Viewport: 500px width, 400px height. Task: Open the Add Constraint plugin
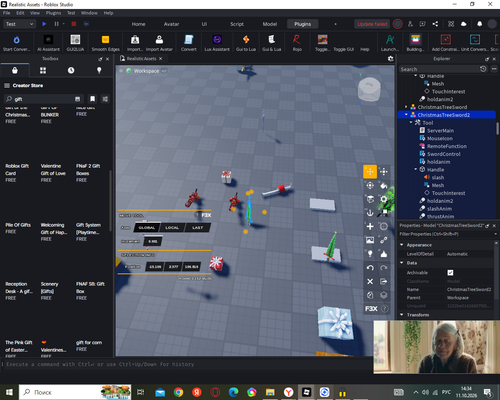445,42
